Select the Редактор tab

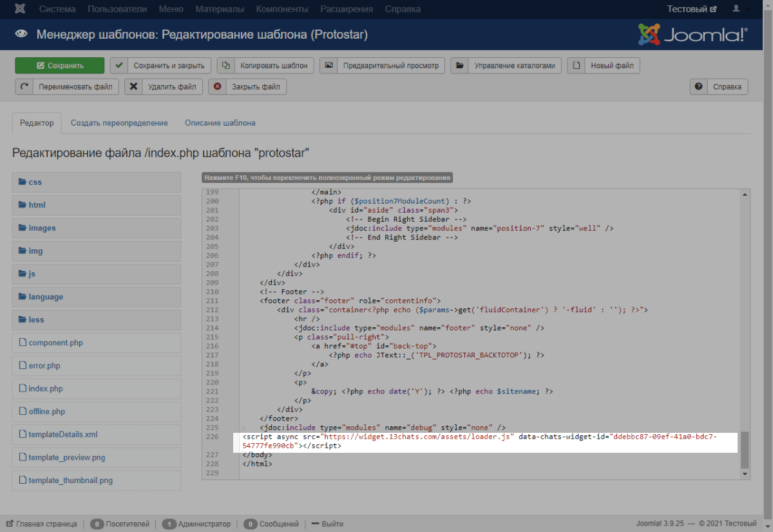coord(37,123)
